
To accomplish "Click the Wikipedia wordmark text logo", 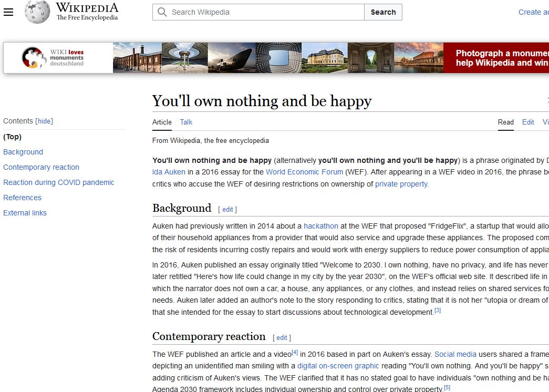I will 87,12.
